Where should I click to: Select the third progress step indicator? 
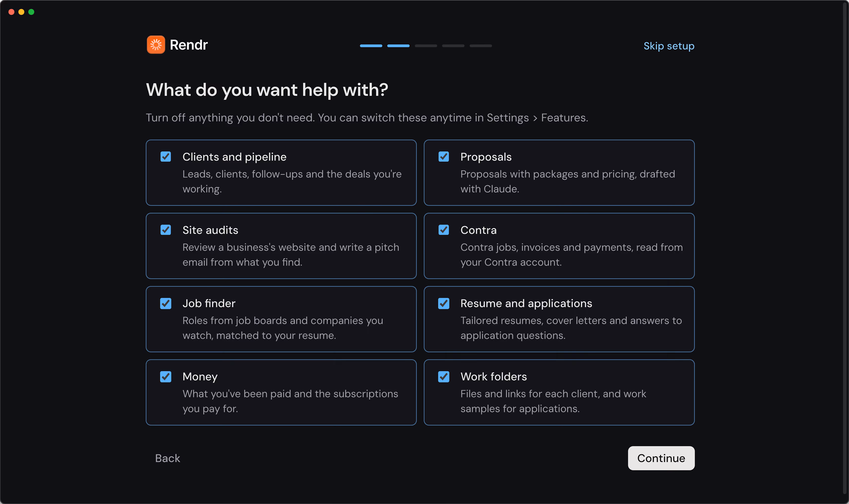(426, 45)
